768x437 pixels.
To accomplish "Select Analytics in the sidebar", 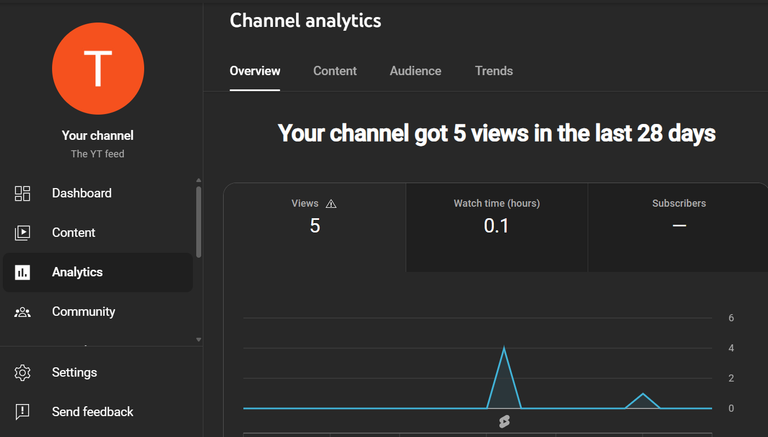I will 98,272.
